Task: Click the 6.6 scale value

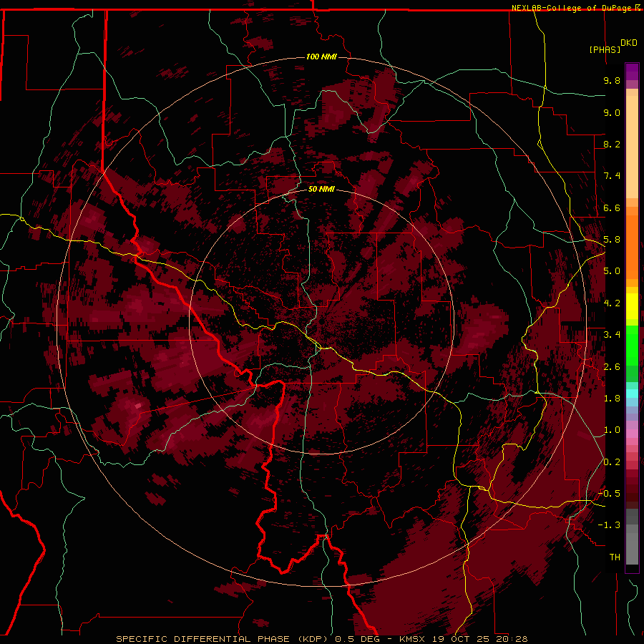Action: pyautogui.click(x=612, y=208)
